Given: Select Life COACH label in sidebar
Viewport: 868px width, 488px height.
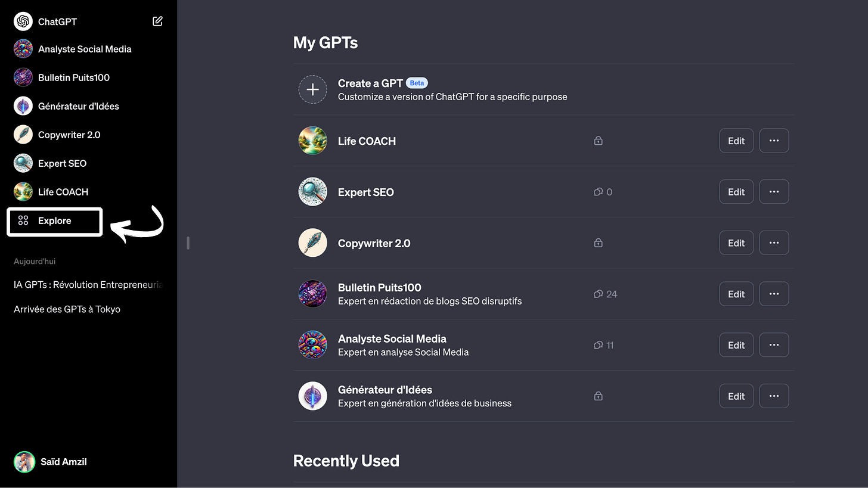Looking at the screenshot, I should coord(63,192).
